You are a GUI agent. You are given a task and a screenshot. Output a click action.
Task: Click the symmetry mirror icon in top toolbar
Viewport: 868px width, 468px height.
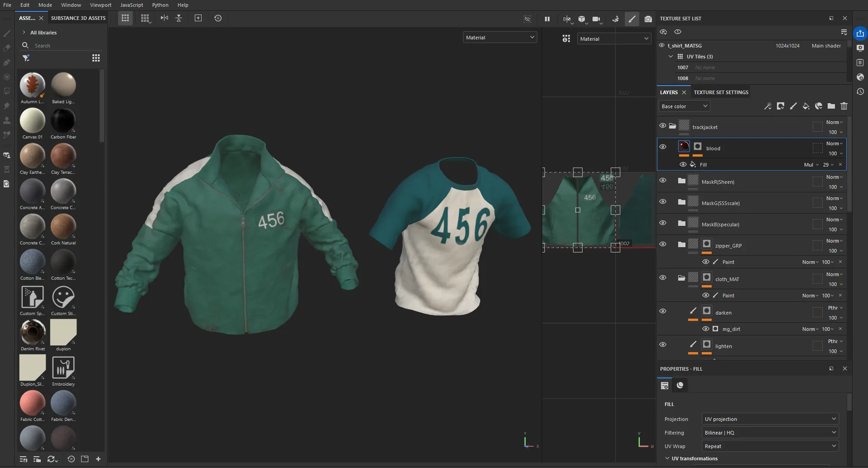pyautogui.click(x=164, y=18)
